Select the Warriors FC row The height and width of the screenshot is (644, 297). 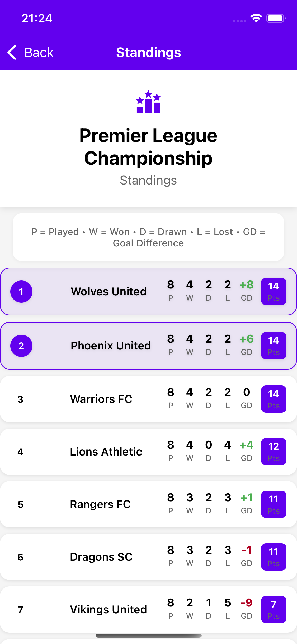point(148,399)
